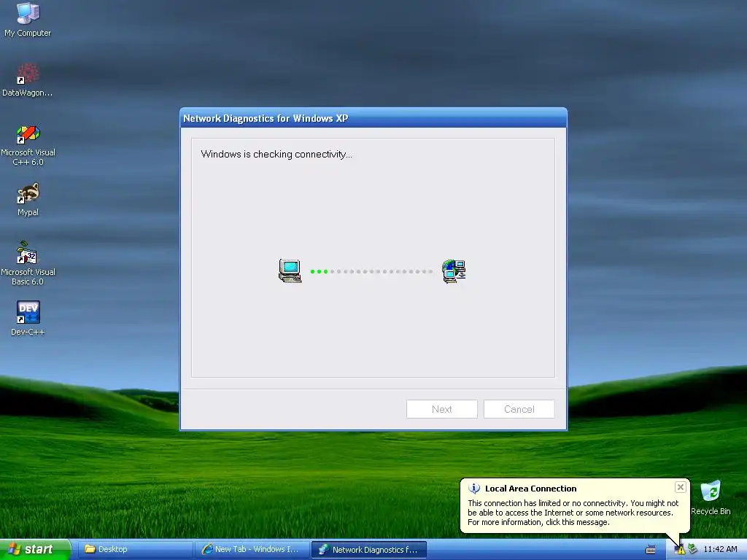Screen dimensions: 747x560
Task: Select the Dev-C++ desktop shortcut
Action: pyautogui.click(x=28, y=318)
